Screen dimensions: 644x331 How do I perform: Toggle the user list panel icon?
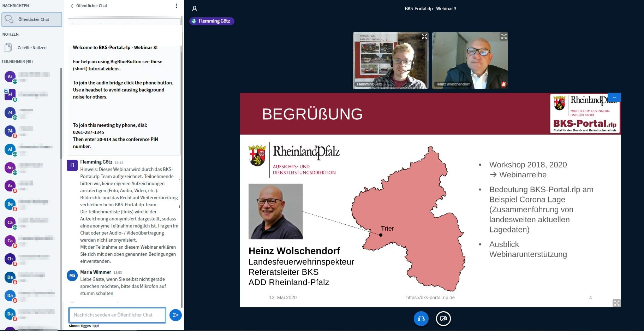195,9
